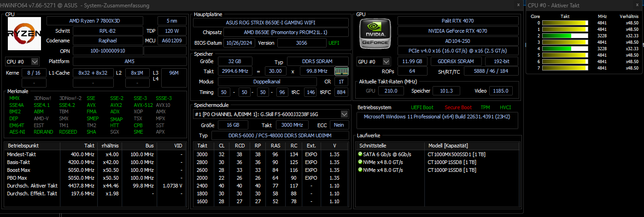
Task: Click the A601209 MCU field
Action: [x=172, y=41]
